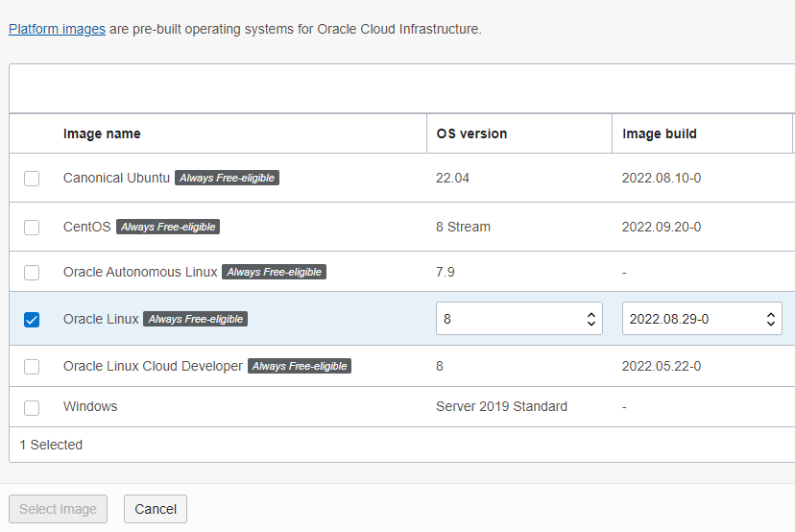Click the Oracle Linux Cloud Developer name
Screen dimensions: 795x532
point(153,366)
